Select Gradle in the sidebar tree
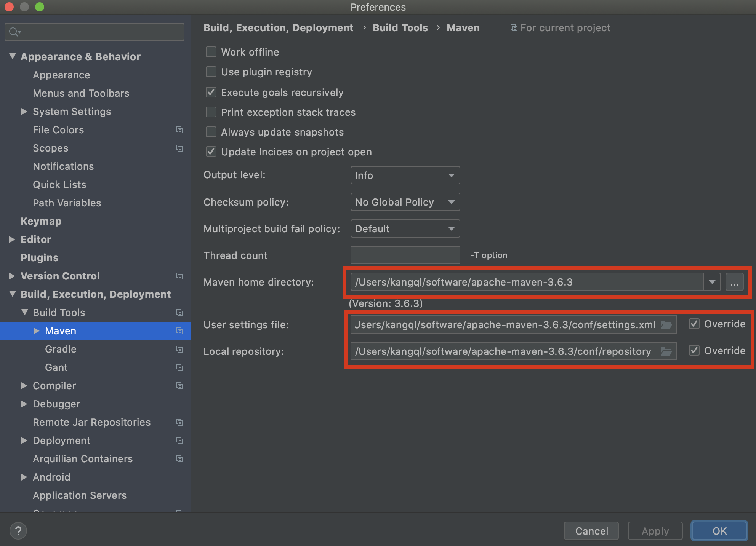The image size is (756, 546). [60, 349]
